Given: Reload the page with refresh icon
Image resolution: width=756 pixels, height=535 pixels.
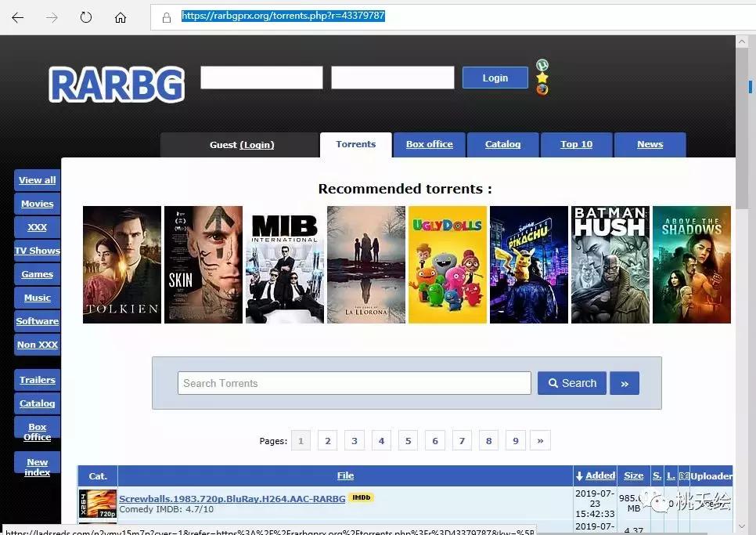Looking at the screenshot, I should [86, 17].
